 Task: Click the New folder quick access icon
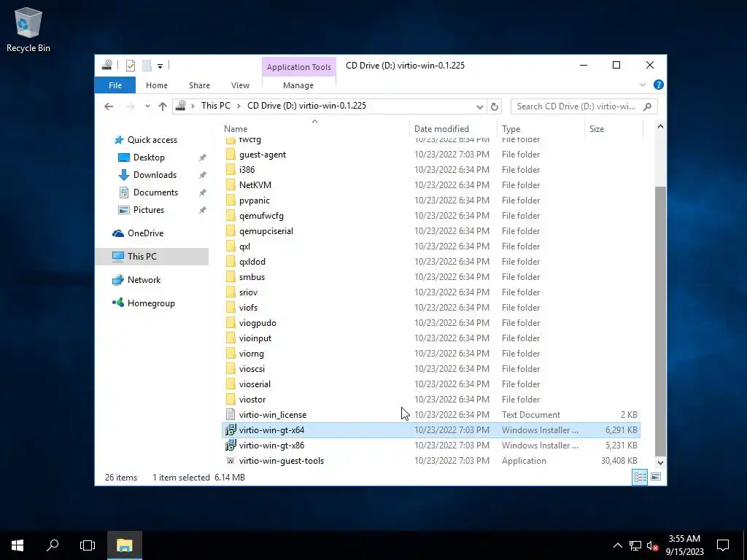click(x=147, y=66)
